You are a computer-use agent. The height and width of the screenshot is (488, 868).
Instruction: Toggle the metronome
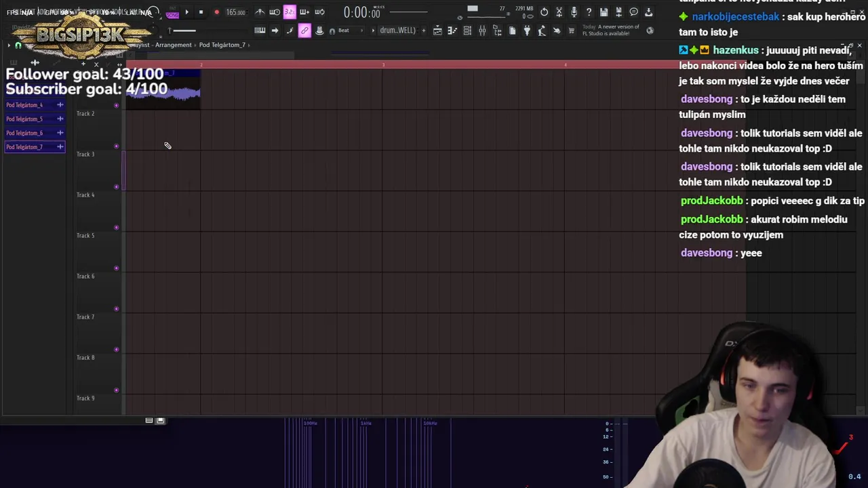tap(260, 12)
